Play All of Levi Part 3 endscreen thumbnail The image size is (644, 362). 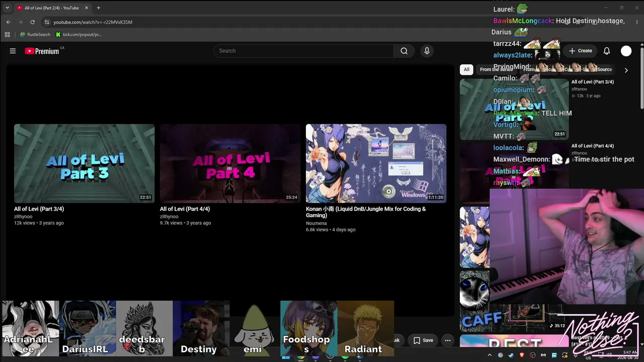click(84, 163)
